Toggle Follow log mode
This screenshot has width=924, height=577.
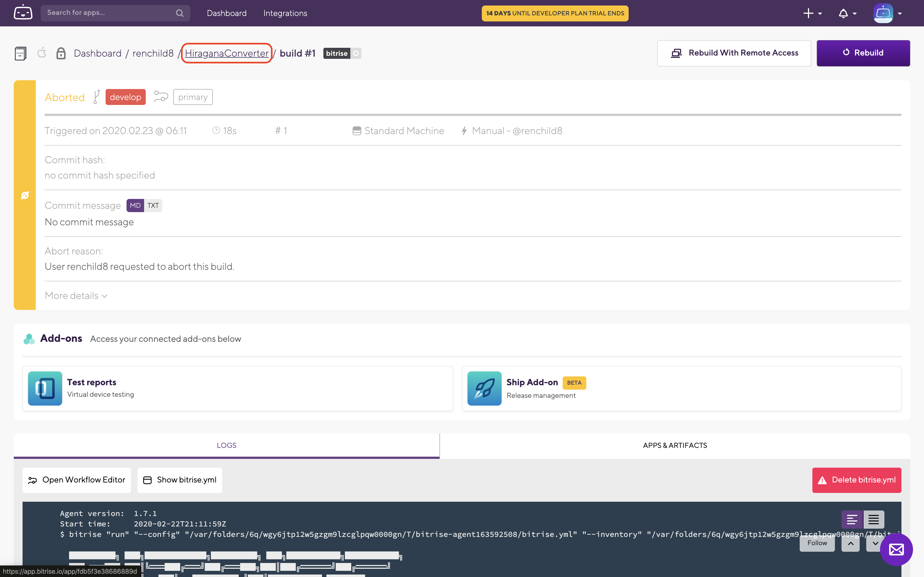pos(817,543)
